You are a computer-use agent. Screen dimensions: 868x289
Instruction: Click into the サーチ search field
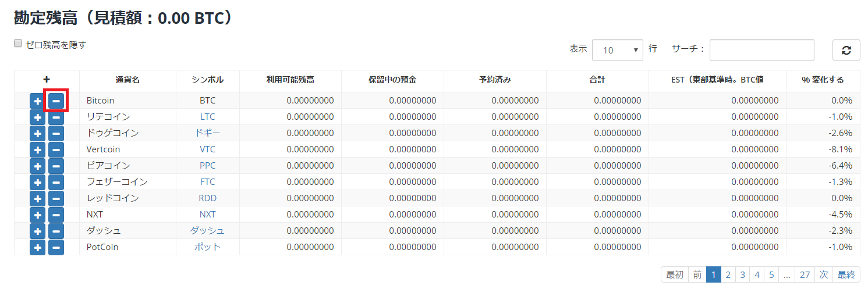(761, 50)
